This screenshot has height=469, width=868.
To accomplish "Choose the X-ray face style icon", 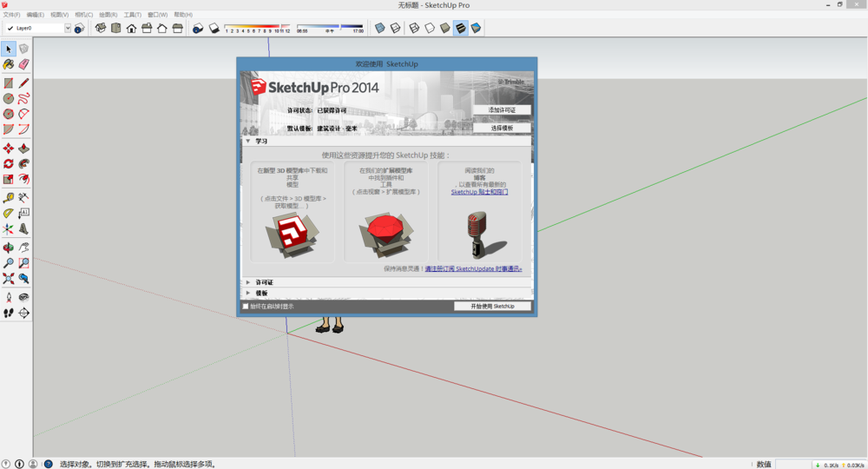I will click(x=380, y=28).
